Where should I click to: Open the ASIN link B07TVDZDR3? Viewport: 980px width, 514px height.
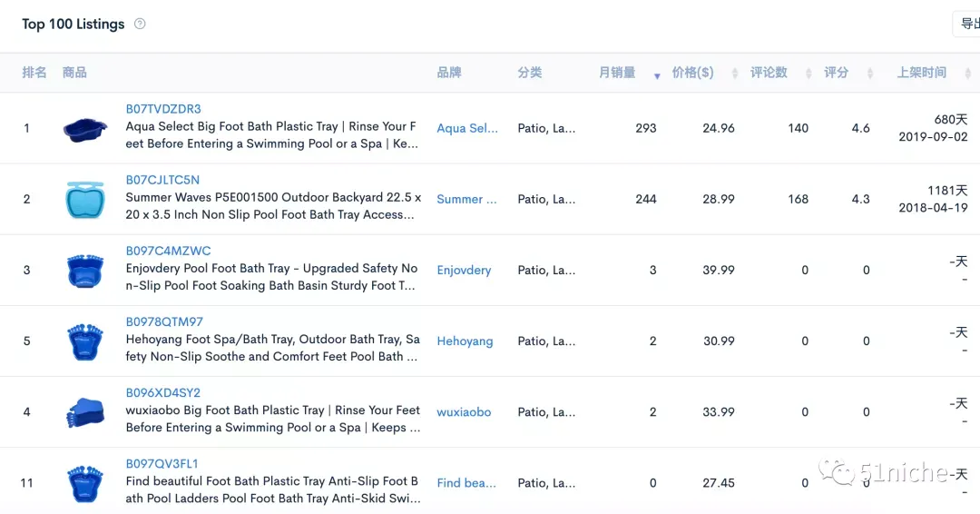coord(163,109)
